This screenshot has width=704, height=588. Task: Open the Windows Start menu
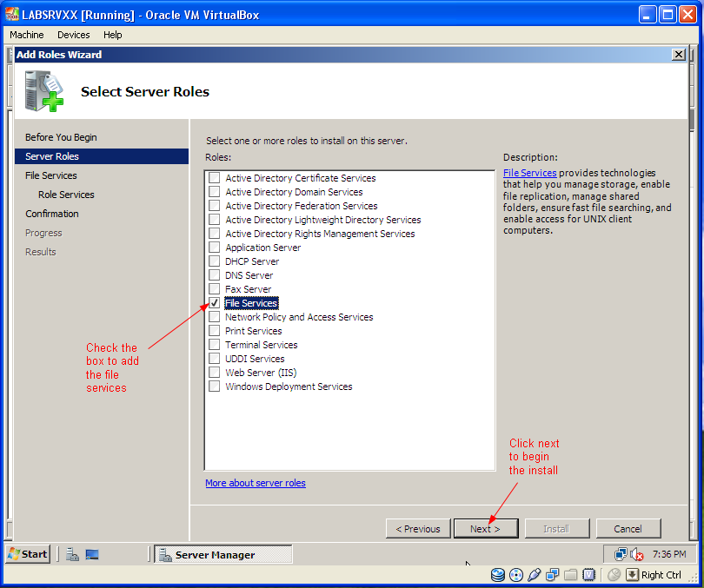coord(28,554)
